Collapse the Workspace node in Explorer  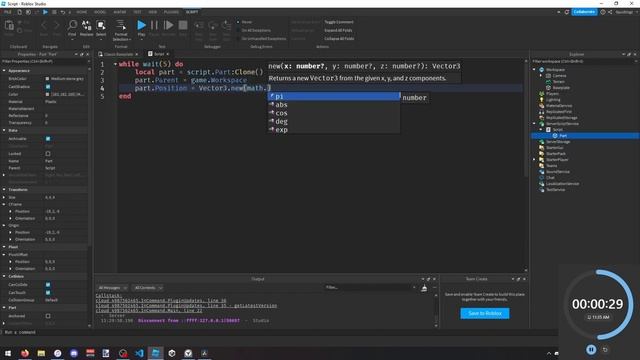tap(534, 70)
